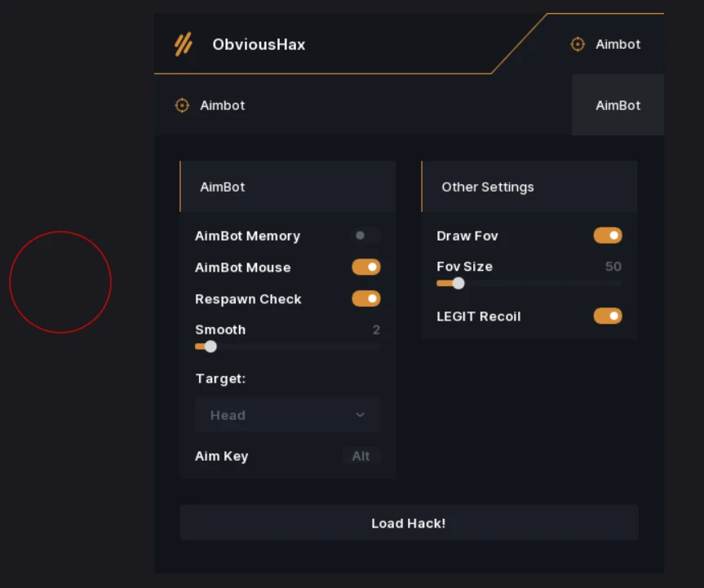The height and width of the screenshot is (588, 704).
Task: Click the red FOV circle overlay
Action: coord(60,282)
